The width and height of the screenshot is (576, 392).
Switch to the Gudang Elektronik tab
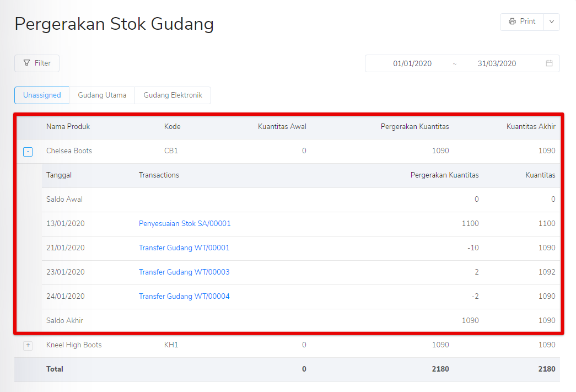173,95
